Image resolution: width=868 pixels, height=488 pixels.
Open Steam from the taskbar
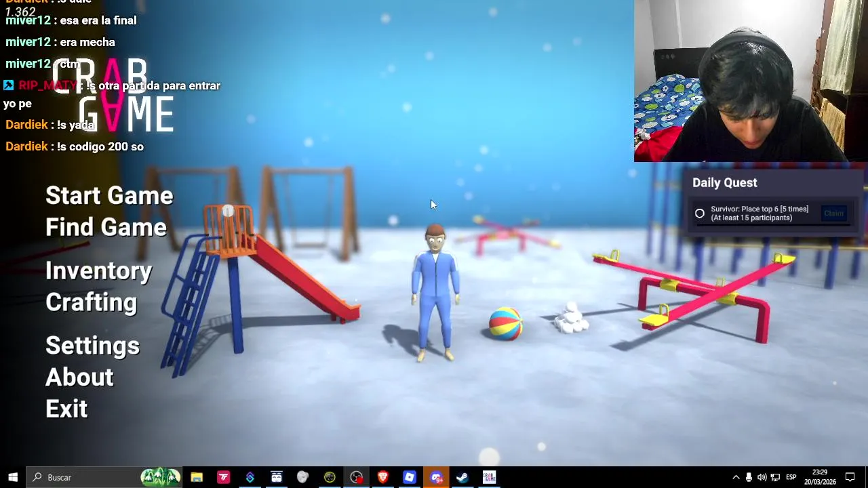462,477
